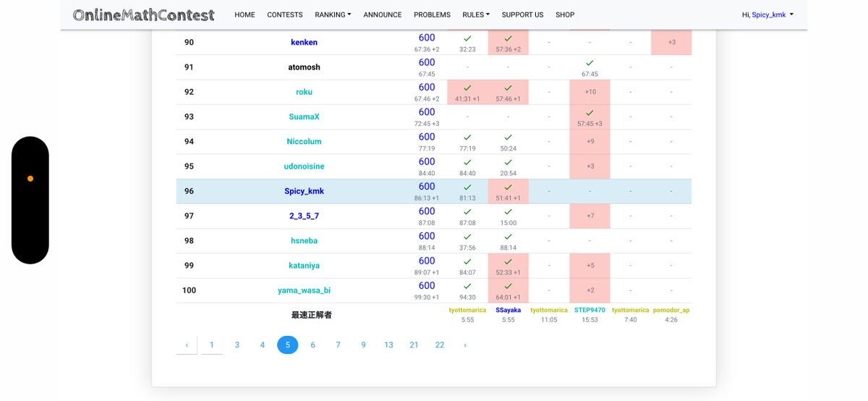Click 600 score in atomosh's row
868x401 pixels.
tap(427, 62)
